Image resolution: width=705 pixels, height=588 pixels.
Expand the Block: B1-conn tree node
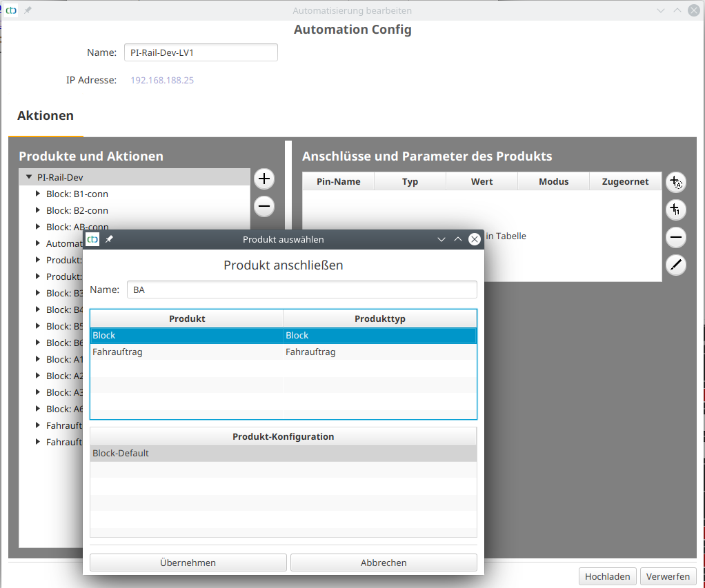(39, 194)
